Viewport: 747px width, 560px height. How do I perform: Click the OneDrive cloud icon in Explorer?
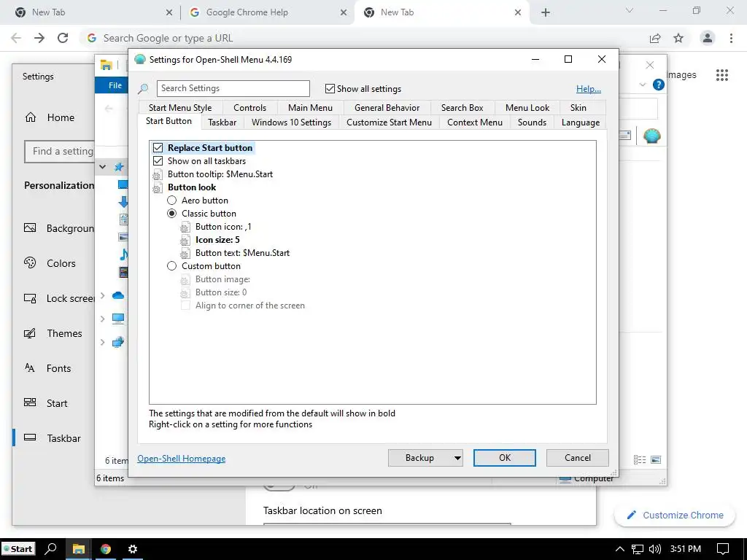pyautogui.click(x=117, y=296)
